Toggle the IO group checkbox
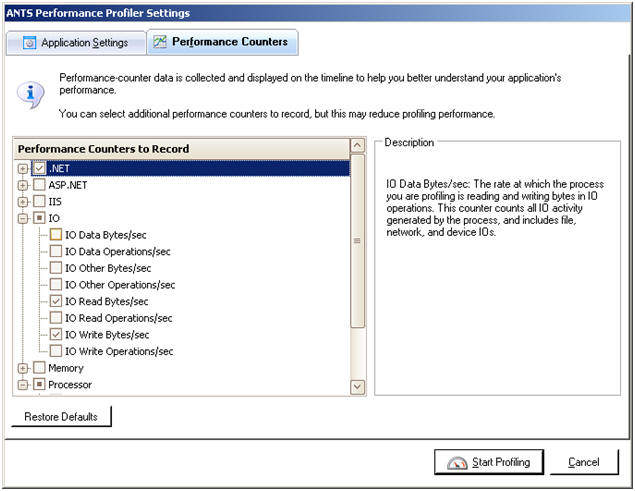The image size is (635, 491). click(x=39, y=218)
